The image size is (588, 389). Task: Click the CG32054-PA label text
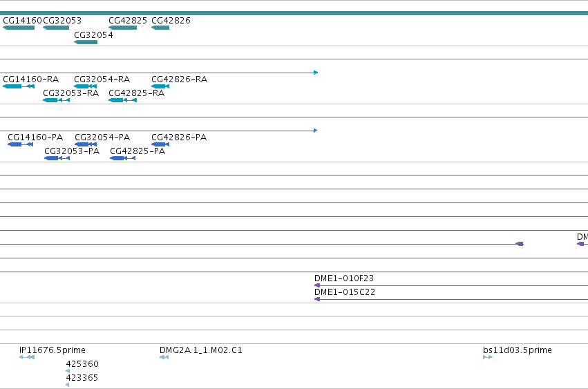point(102,137)
